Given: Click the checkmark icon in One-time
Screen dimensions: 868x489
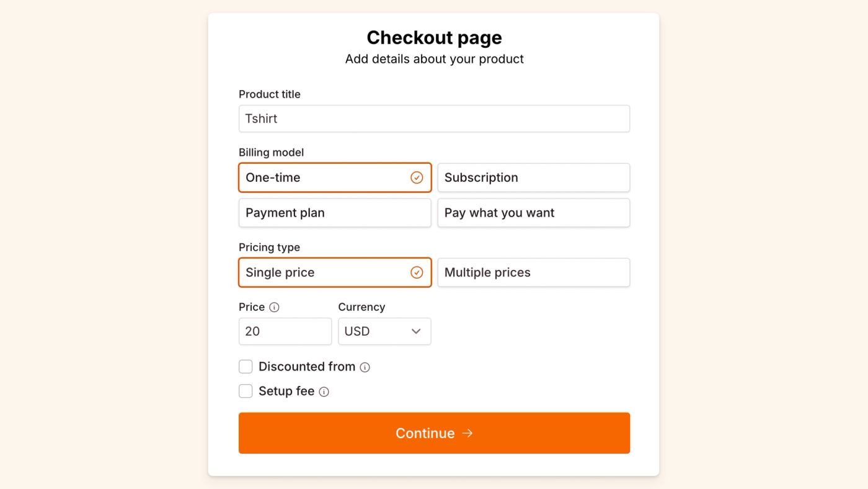Looking at the screenshot, I should 417,177.
